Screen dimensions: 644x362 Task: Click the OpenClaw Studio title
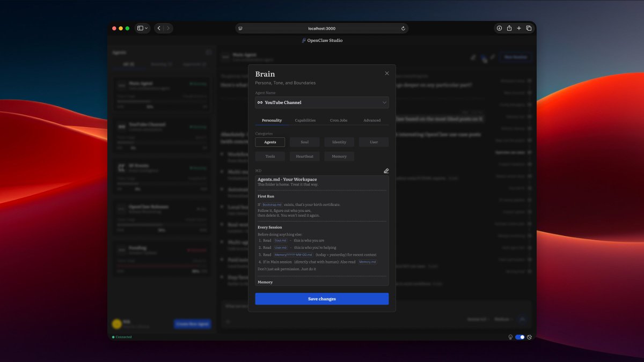click(325, 40)
